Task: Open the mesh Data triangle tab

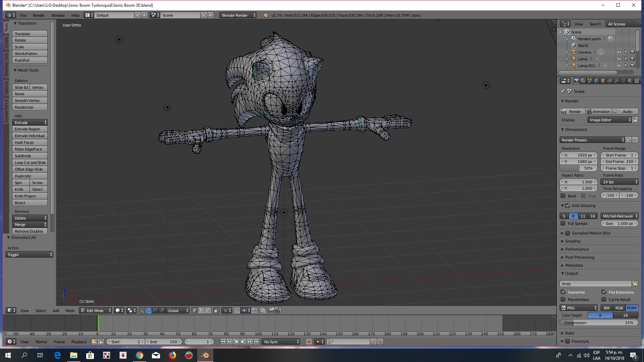Action: pyautogui.click(x=623, y=81)
